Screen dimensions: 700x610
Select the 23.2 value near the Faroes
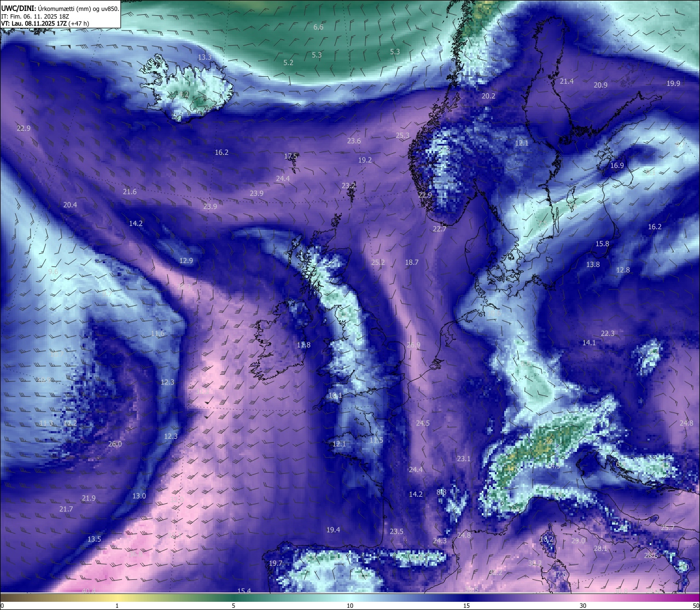tap(348, 185)
